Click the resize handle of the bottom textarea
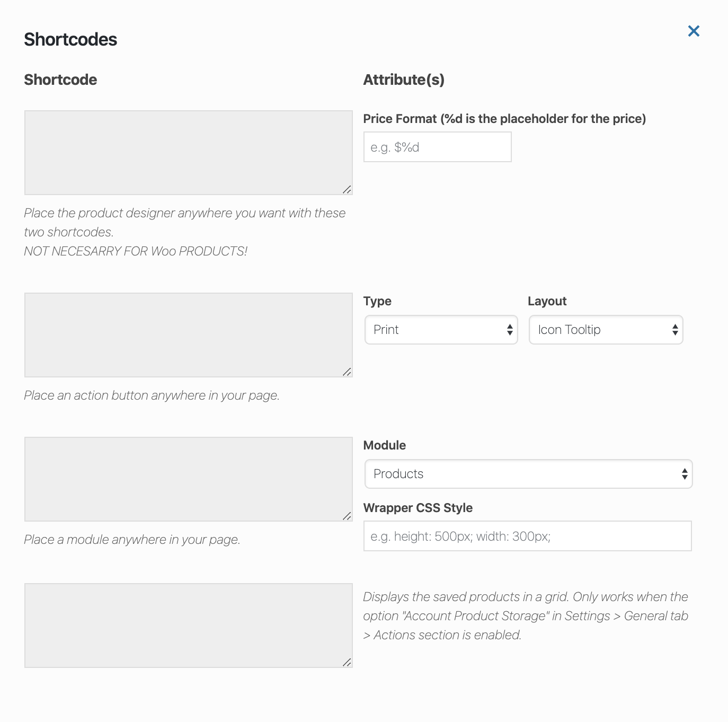This screenshot has height=722, width=728. [348, 662]
